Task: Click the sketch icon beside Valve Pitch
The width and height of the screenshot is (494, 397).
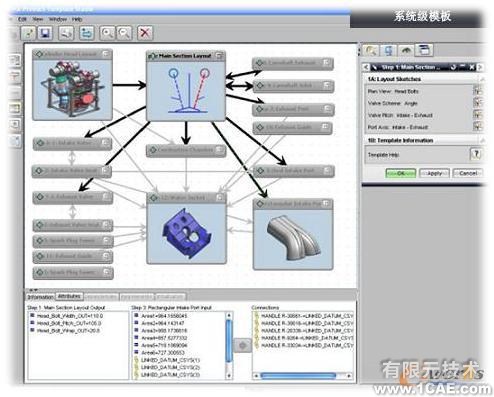Action: [x=477, y=115]
